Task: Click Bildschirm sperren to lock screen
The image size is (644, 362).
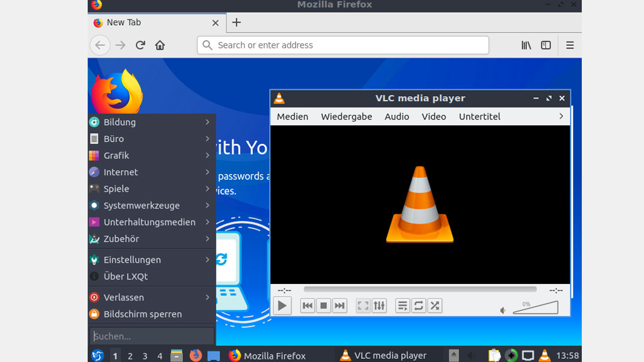Action: click(x=143, y=314)
